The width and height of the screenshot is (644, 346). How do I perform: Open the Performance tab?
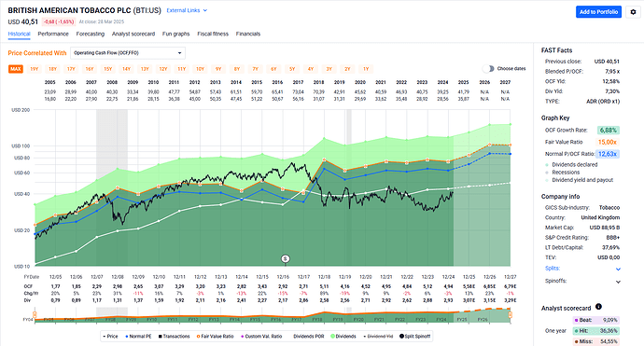point(53,35)
